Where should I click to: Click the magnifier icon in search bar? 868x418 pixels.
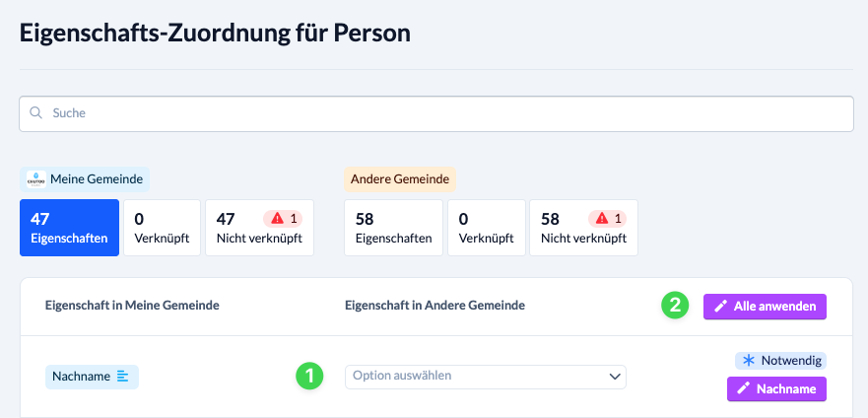pos(36,113)
